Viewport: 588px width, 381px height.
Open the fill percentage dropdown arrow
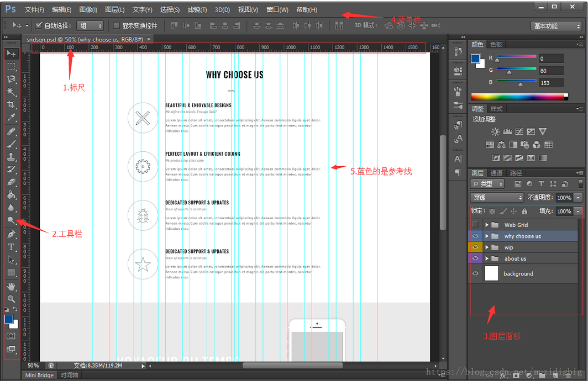click(578, 211)
